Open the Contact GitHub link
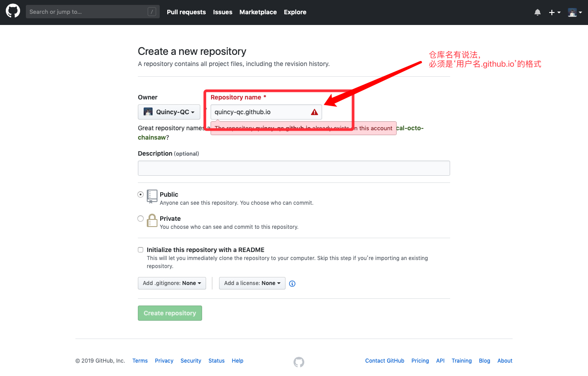Image resolution: width=588 pixels, height=376 pixels. click(385, 361)
